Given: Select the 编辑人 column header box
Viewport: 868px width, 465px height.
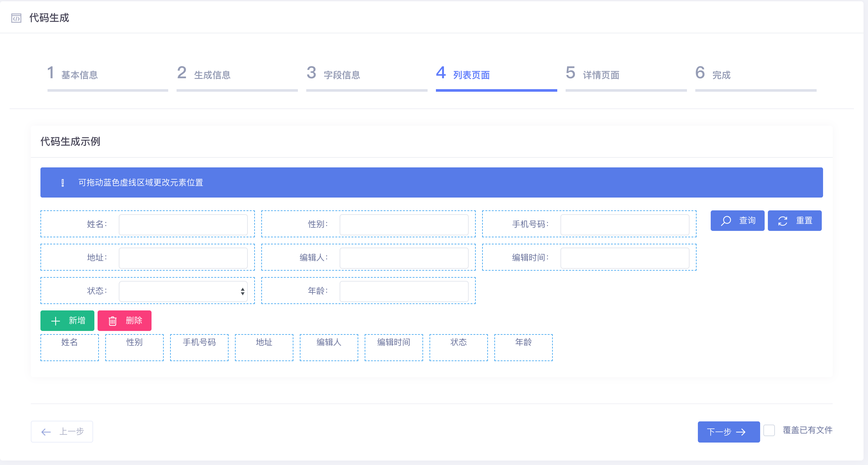Looking at the screenshot, I should (329, 348).
